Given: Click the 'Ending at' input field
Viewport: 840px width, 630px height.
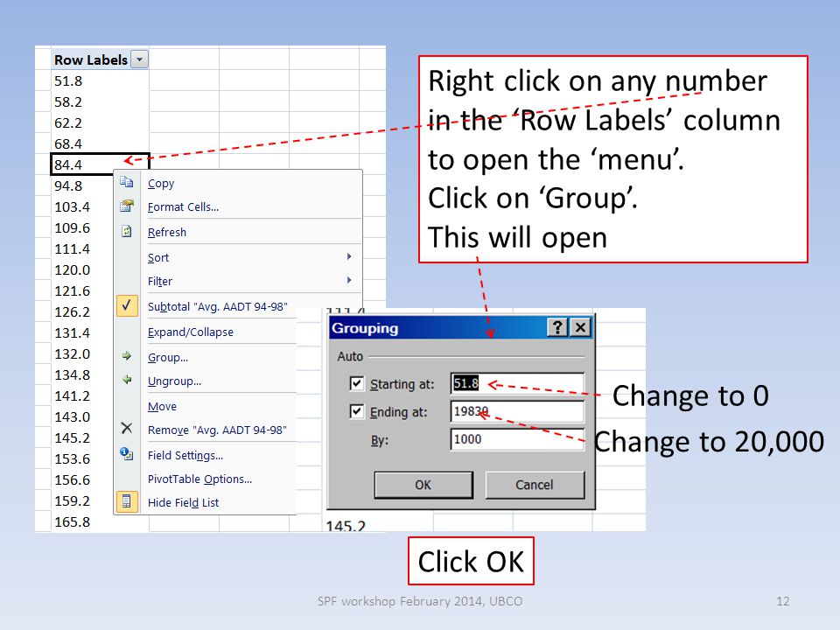Looking at the screenshot, I should click(x=517, y=411).
